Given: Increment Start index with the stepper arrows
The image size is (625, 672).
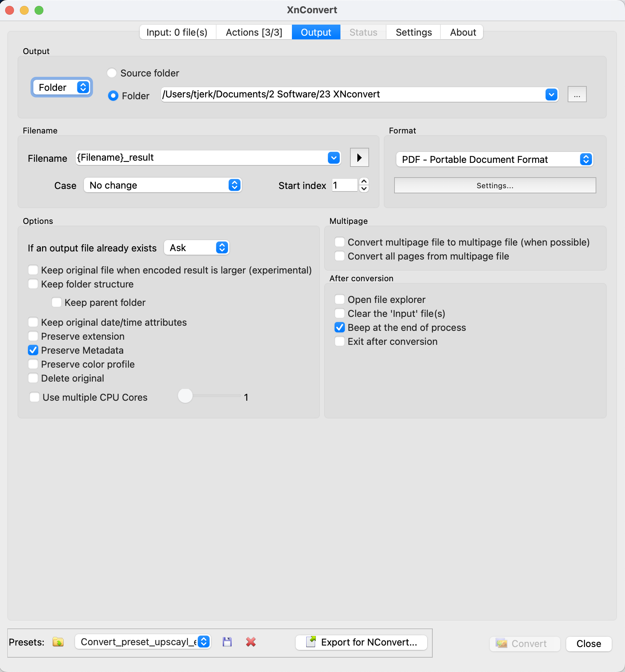Looking at the screenshot, I should pos(363,182).
